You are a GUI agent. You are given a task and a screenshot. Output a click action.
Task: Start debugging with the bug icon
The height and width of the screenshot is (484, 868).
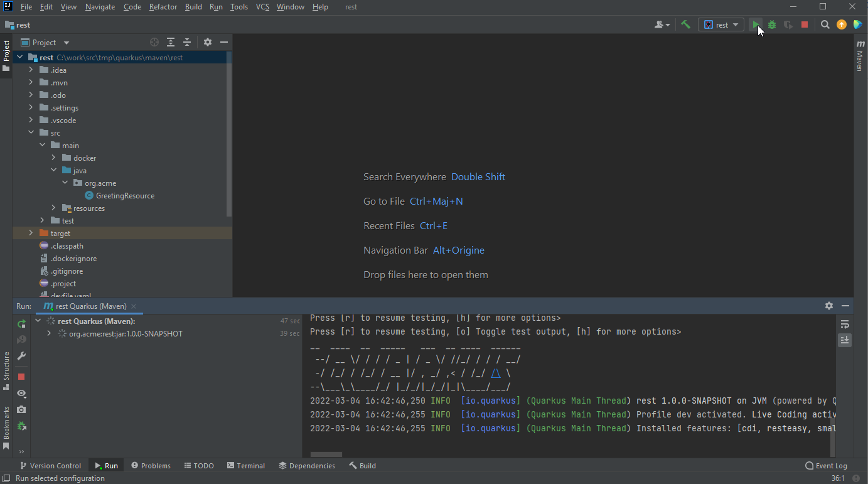[x=771, y=24]
